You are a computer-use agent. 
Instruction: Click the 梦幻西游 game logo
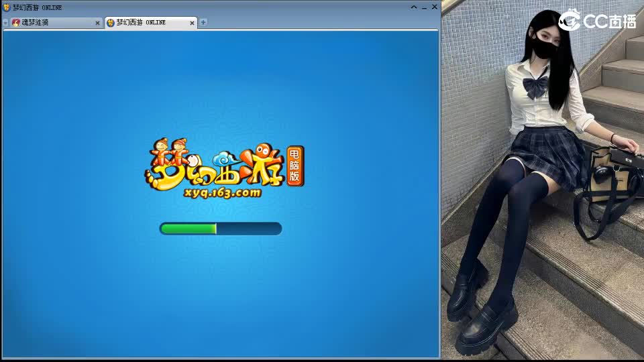[224, 168]
